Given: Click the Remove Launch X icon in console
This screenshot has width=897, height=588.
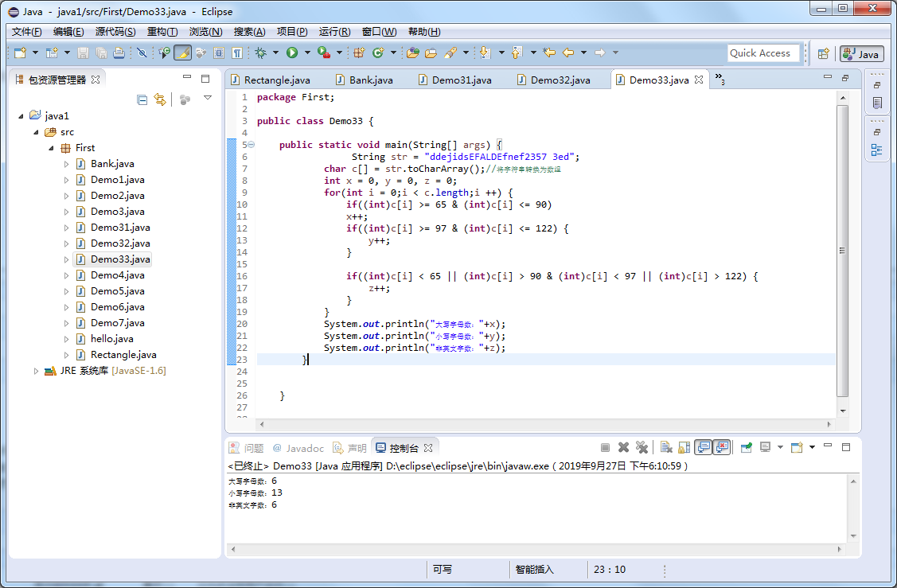Looking at the screenshot, I should click(x=623, y=447).
